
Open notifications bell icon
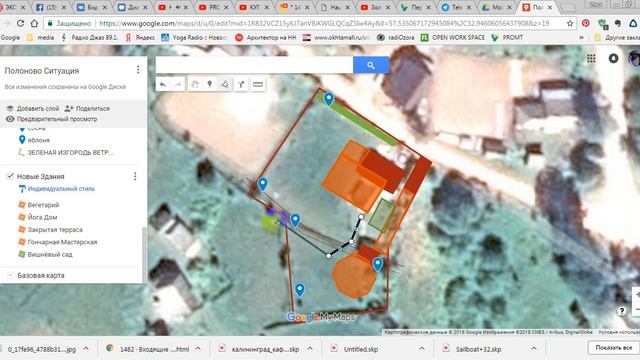click(x=613, y=58)
